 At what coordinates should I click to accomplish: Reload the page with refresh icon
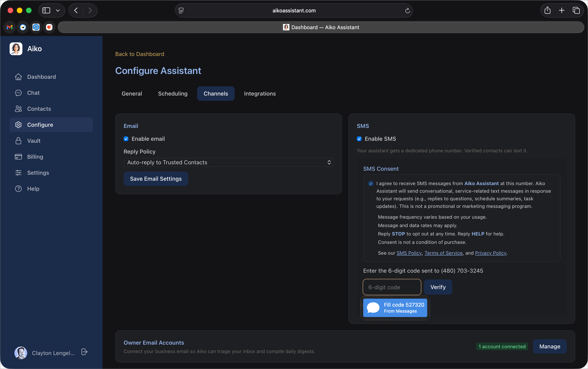[x=407, y=10]
